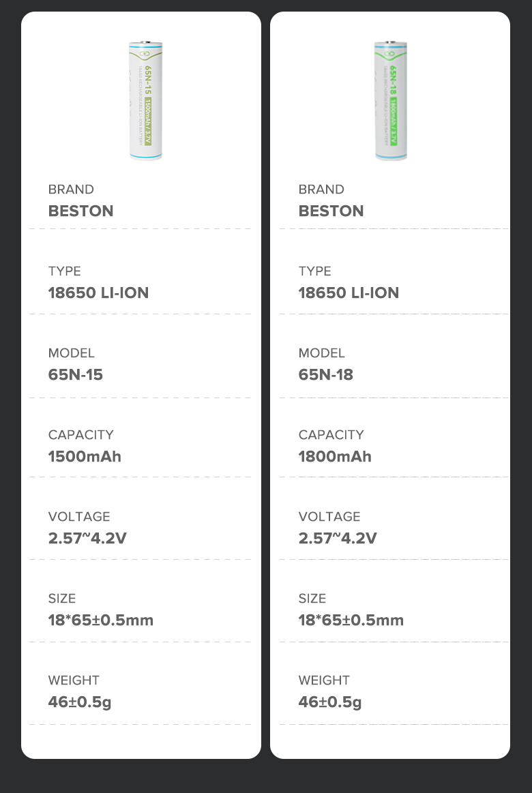Click BESTON brand name in left card
This screenshot has height=793, width=532.
pos(80,211)
